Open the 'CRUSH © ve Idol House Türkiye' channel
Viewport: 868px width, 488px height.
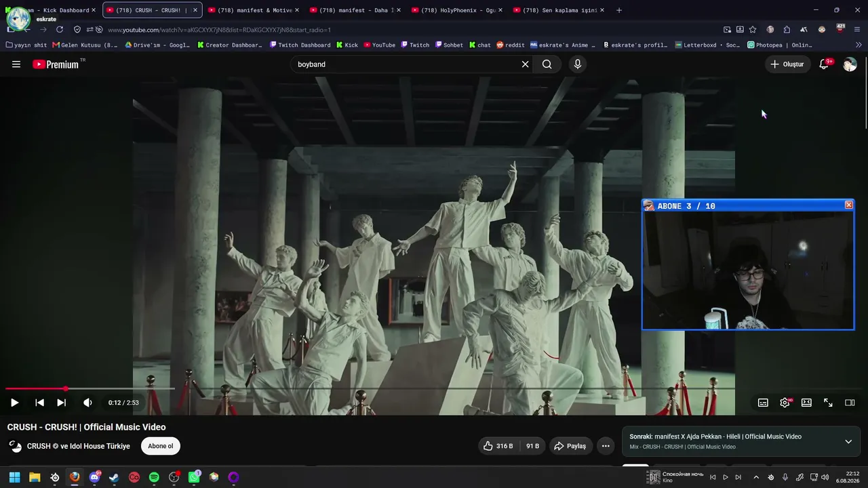(79, 446)
